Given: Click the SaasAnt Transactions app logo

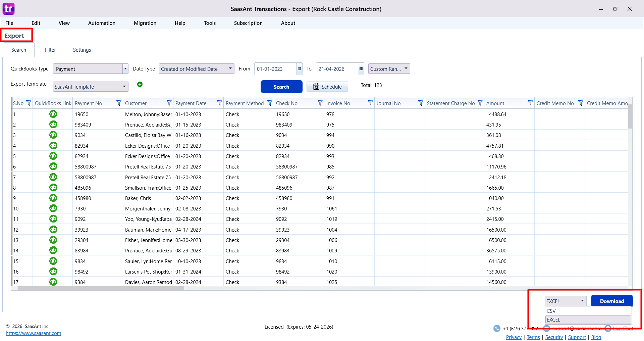Looking at the screenshot, I should click(9, 9).
